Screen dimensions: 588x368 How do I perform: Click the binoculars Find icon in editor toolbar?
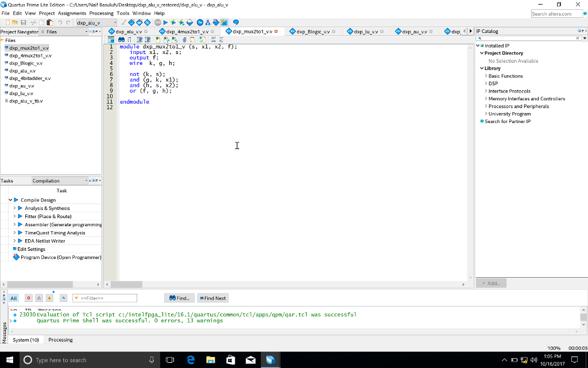[x=121, y=40]
